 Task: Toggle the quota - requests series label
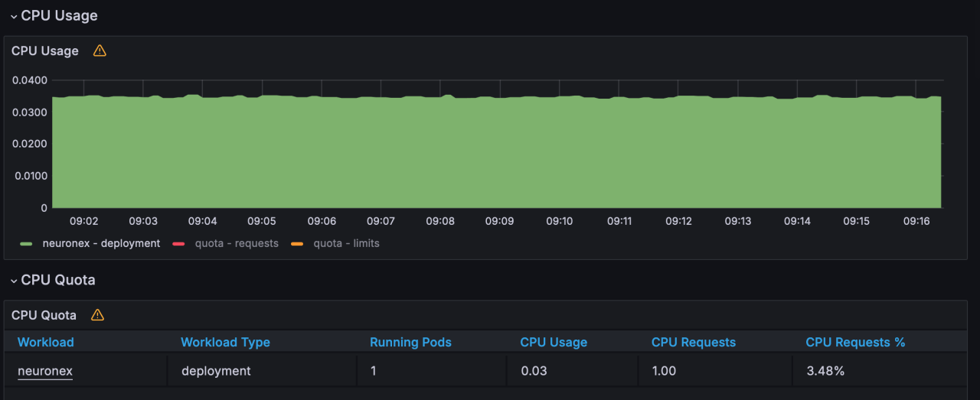236,243
